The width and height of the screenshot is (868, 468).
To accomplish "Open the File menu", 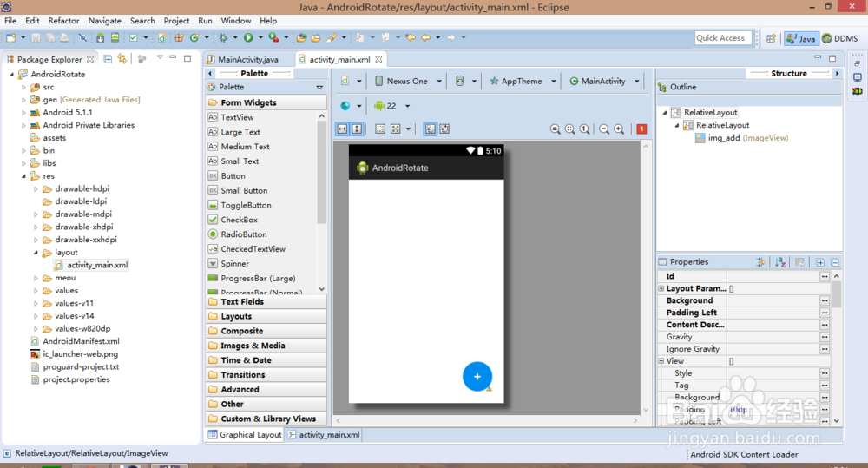I will click(10, 21).
